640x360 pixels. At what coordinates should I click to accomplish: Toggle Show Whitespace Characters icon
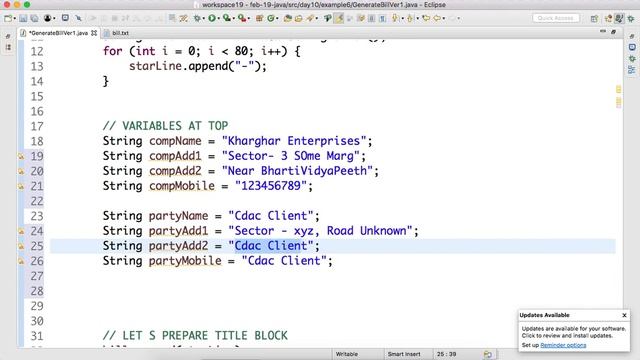(x=382, y=18)
